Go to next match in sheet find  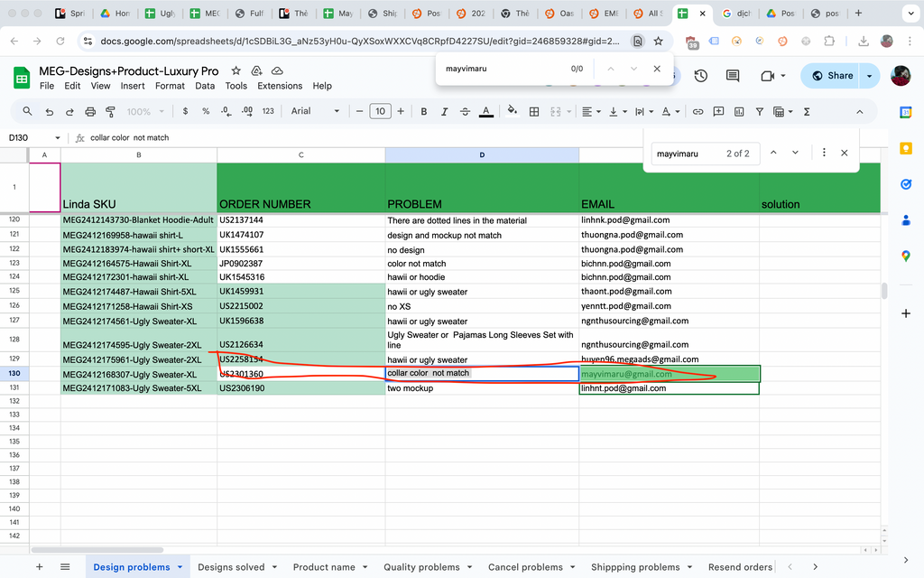click(x=795, y=153)
